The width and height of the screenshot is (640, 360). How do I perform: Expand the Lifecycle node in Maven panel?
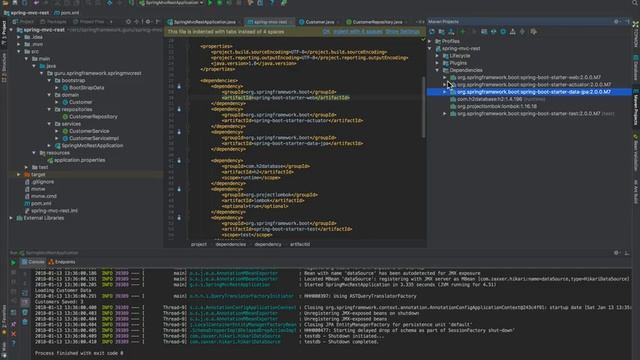[438, 56]
